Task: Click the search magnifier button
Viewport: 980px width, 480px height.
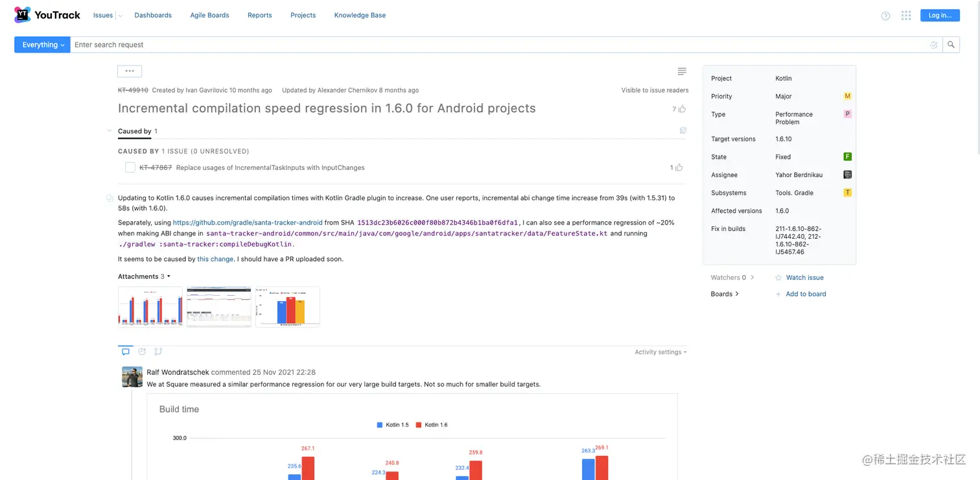Action: click(951, 45)
